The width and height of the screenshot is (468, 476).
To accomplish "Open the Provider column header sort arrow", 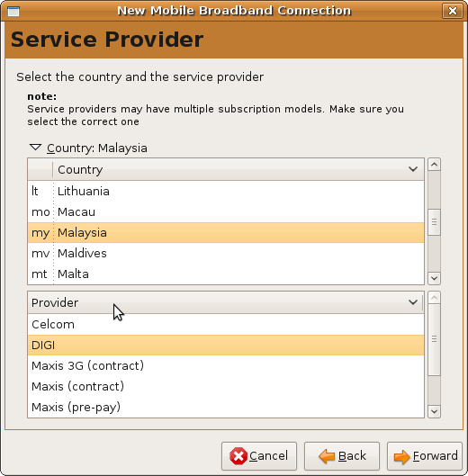I will tap(413, 302).
